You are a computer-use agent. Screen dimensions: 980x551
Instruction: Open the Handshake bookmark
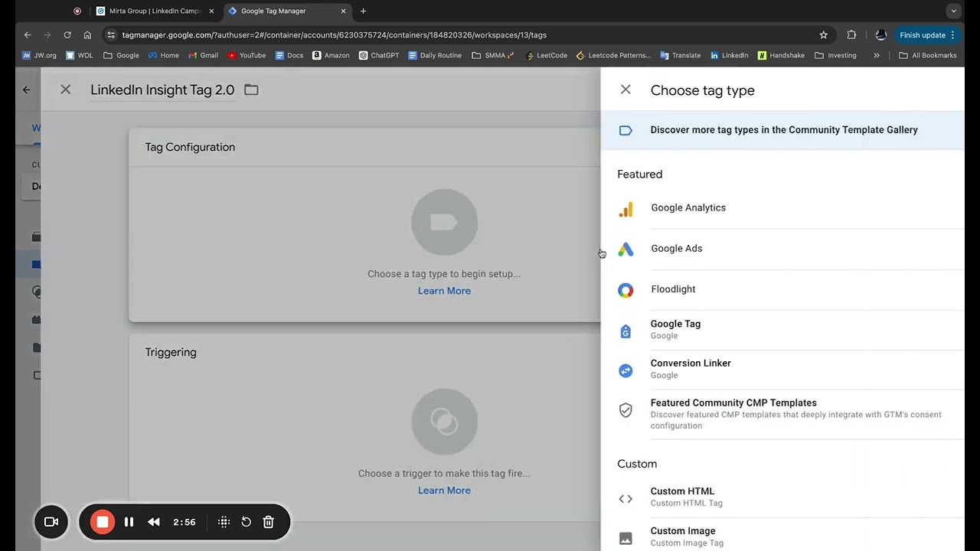pyautogui.click(x=781, y=56)
